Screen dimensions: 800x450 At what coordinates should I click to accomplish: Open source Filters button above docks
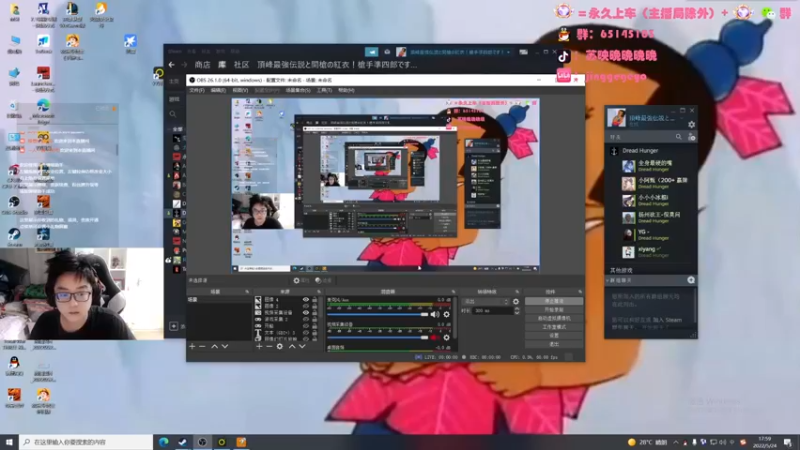(x=323, y=280)
